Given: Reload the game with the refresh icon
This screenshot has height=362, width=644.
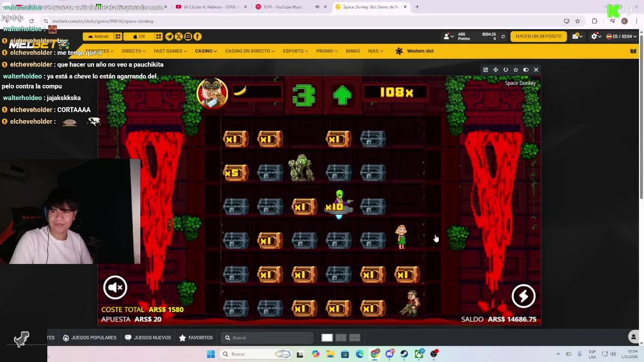Looking at the screenshot, I should 506,70.
